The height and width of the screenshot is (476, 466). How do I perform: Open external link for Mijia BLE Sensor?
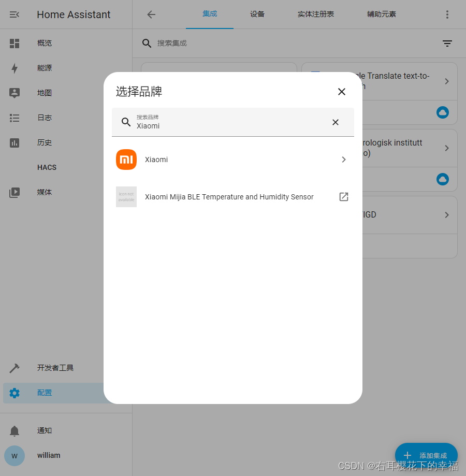point(343,197)
